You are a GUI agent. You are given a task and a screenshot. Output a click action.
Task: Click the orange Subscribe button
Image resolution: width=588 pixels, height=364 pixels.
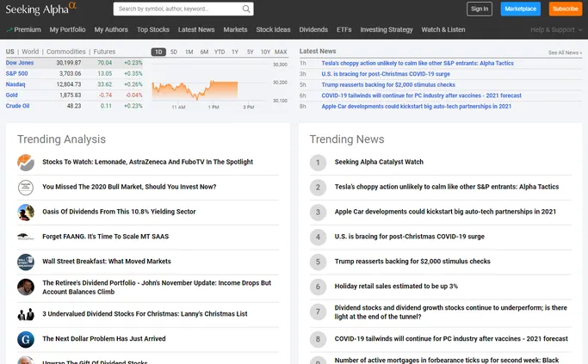pyautogui.click(x=565, y=9)
